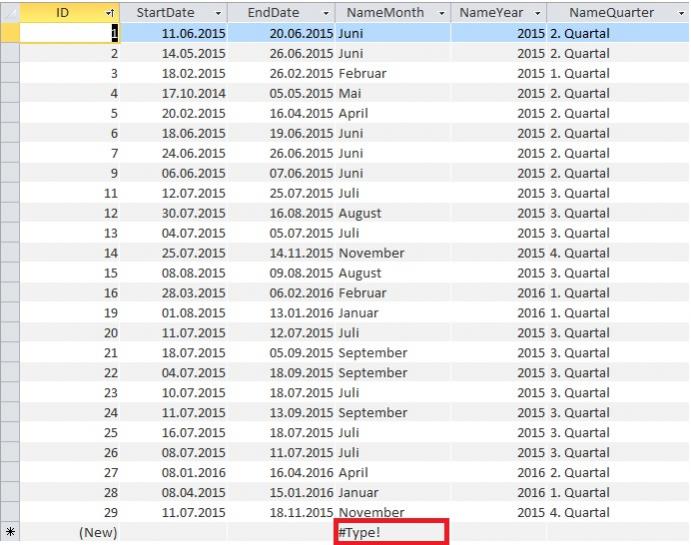Click StartDate cell 18.06.2015
Screen dimensions: 691x545
click(174, 133)
